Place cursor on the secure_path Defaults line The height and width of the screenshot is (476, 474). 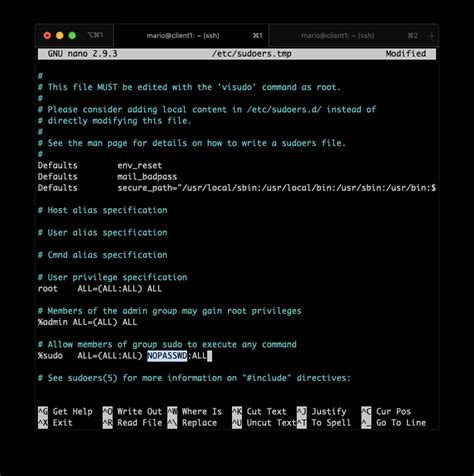(237, 188)
